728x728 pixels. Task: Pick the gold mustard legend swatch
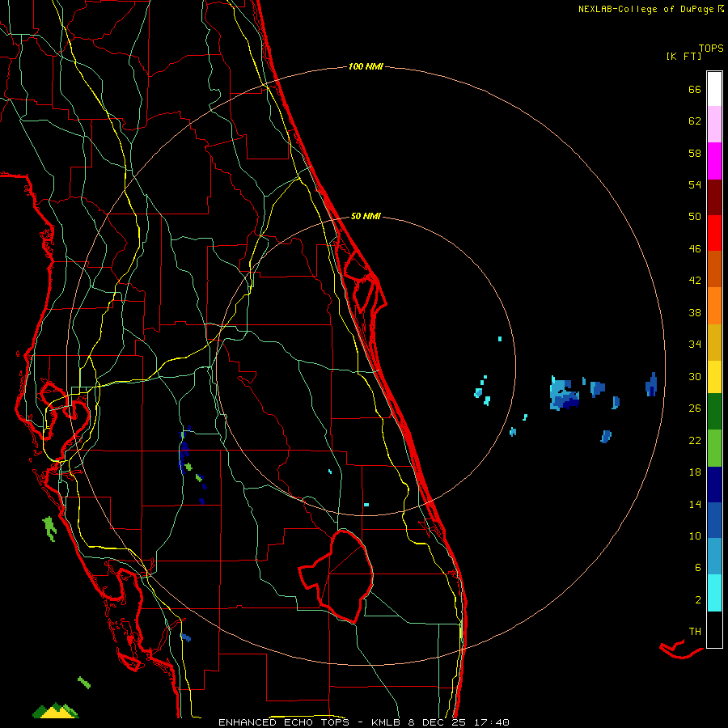click(x=714, y=342)
